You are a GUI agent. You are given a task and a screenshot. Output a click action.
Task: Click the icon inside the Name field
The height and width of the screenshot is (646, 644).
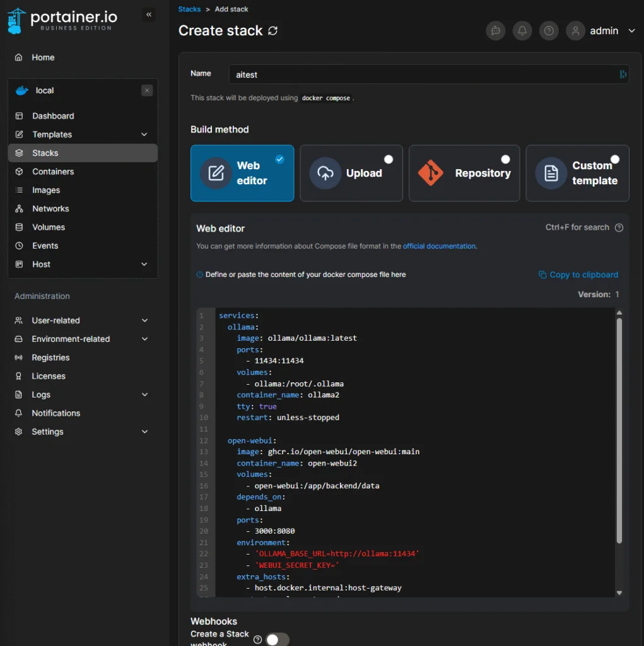pos(623,74)
